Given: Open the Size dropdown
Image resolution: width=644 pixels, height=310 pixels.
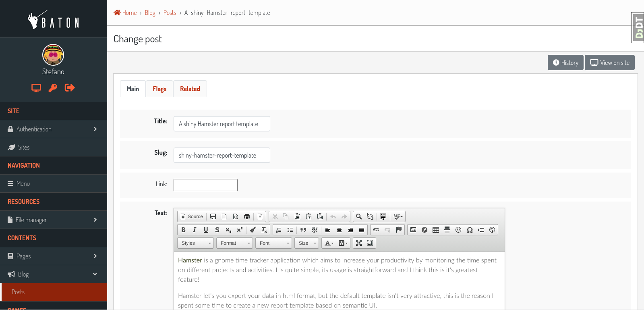Looking at the screenshot, I should click(x=307, y=243).
